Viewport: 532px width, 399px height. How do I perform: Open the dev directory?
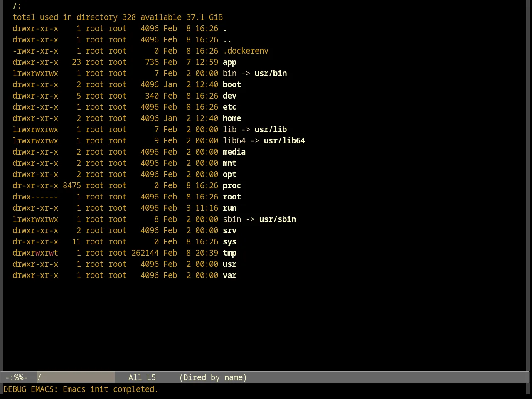click(229, 96)
